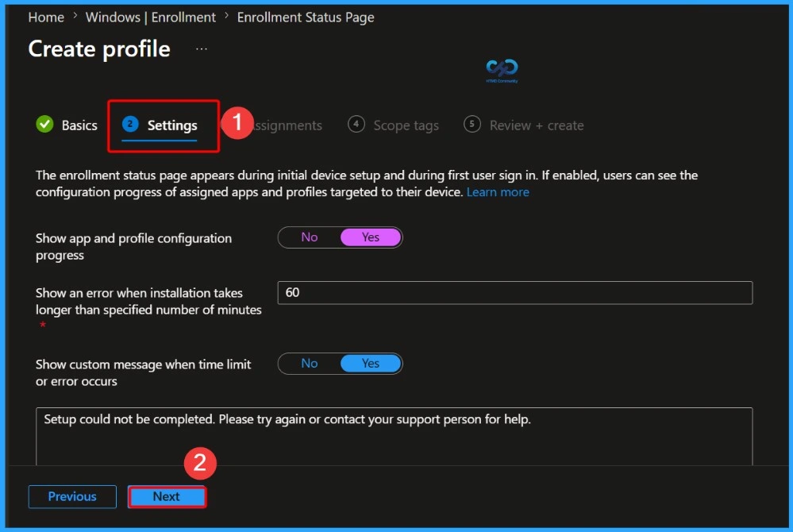Screen dimensions: 793x532
Task: Set custom message option to Yes
Action: coord(371,364)
